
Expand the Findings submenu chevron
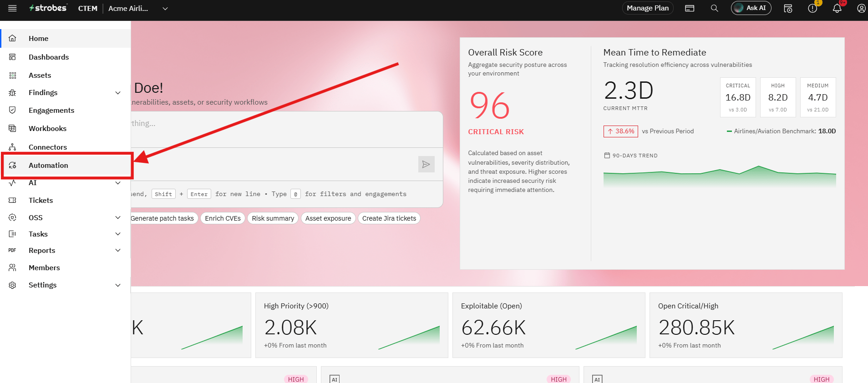118,93
